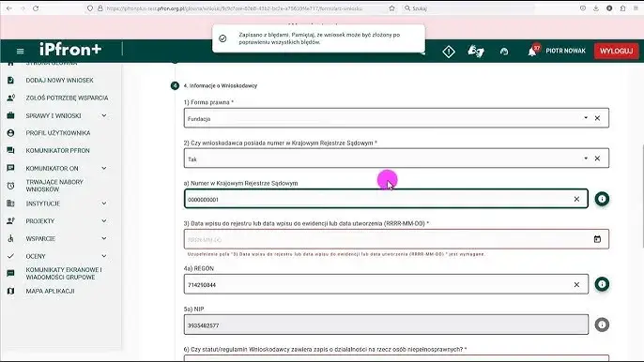Open the Forma prawna dropdown arrow
The width and height of the screenshot is (644, 362).
coord(586,118)
